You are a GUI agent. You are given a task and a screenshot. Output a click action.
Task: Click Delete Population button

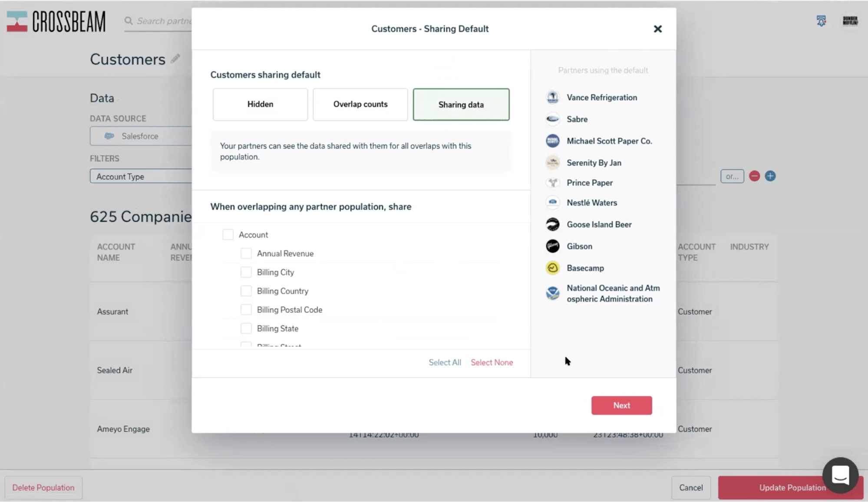(x=43, y=487)
